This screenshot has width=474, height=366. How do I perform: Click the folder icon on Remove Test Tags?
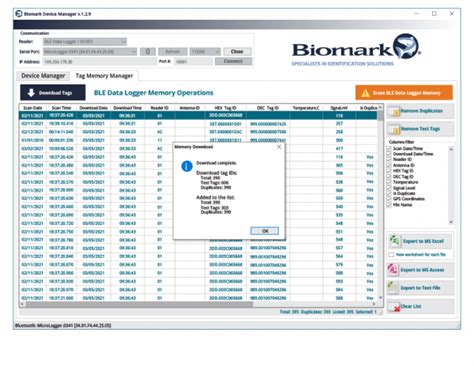point(394,129)
